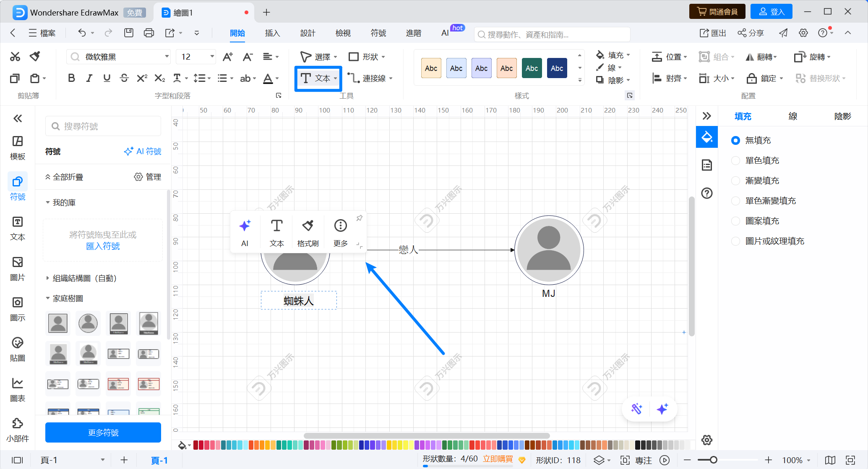Screen dimensions: 868x469
Task: Open the 插入 ribbon tab
Action: tap(272, 33)
